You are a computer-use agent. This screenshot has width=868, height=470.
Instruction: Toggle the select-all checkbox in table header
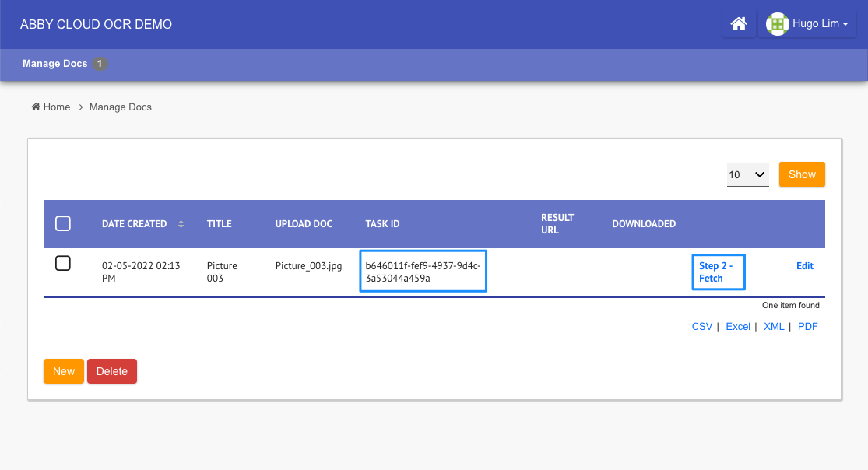(63, 224)
